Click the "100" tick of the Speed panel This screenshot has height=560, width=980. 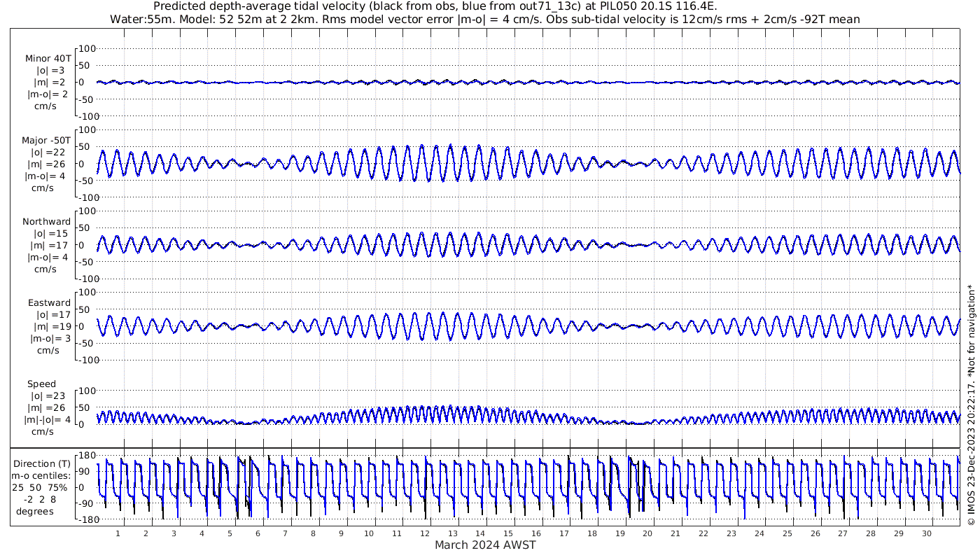pyautogui.click(x=88, y=391)
